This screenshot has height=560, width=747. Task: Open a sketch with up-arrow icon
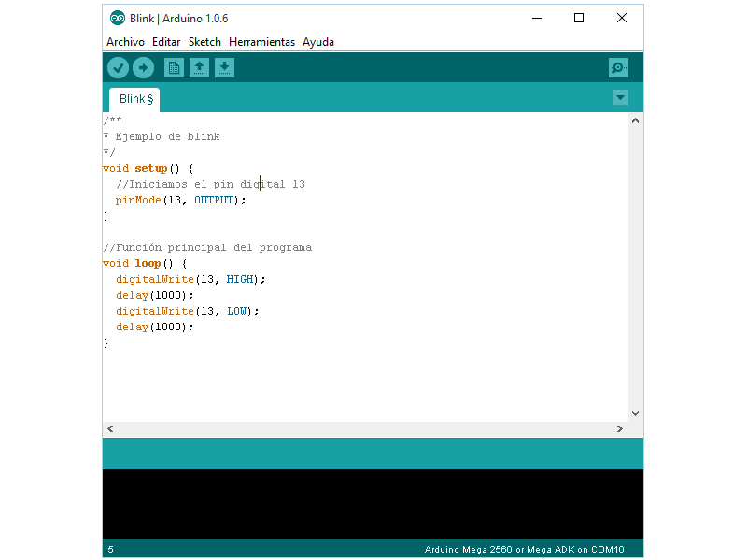[x=199, y=67]
